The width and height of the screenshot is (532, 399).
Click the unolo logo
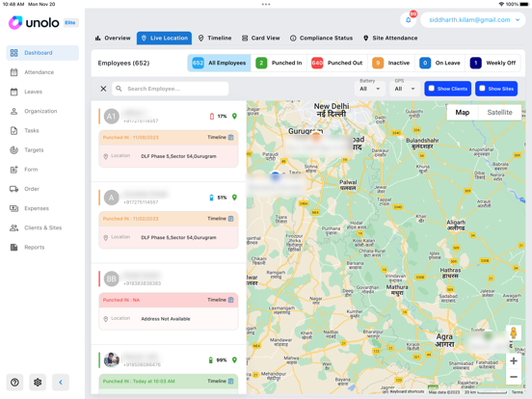coord(34,23)
